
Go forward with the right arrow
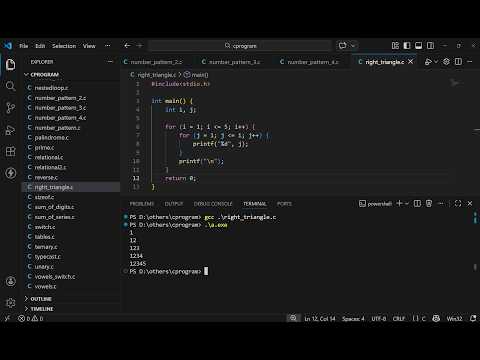tap(140, 46)
